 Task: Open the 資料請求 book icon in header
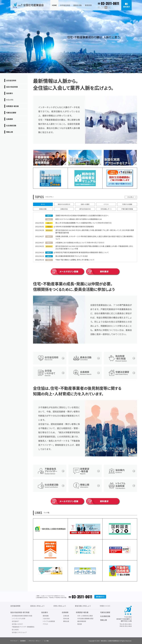click(x=126, y=4)
